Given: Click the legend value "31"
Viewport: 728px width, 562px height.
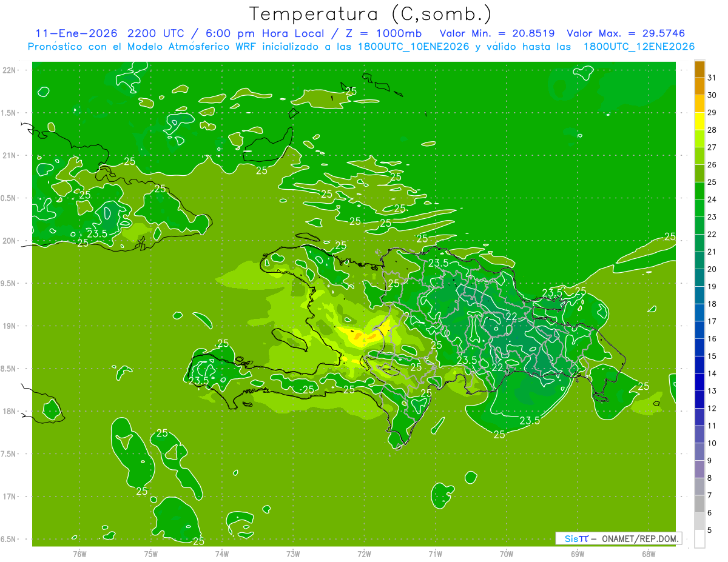Looking at the screenshot, I should [x=712, y=78].
